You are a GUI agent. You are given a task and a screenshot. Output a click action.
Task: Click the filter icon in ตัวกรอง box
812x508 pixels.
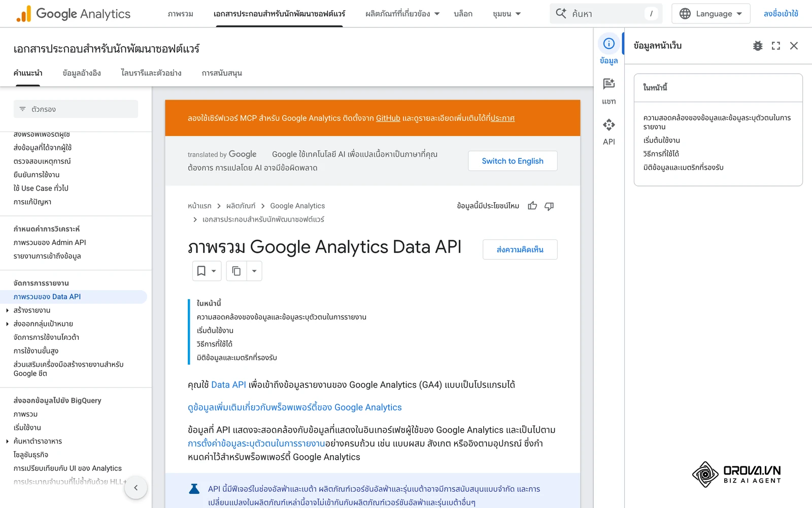(x=22, y=109)
